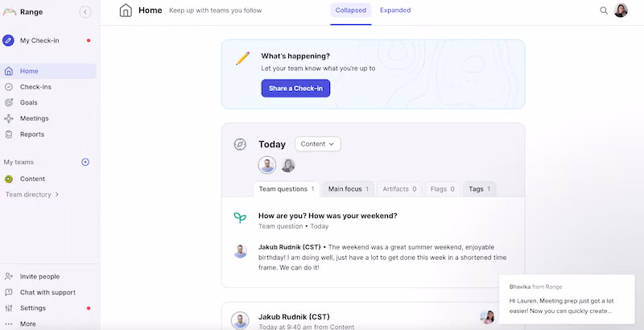The height and width of the screenshot is (330, 644).
Task: Click the Check-ins checkmark icon
Action: coord(9,87)
